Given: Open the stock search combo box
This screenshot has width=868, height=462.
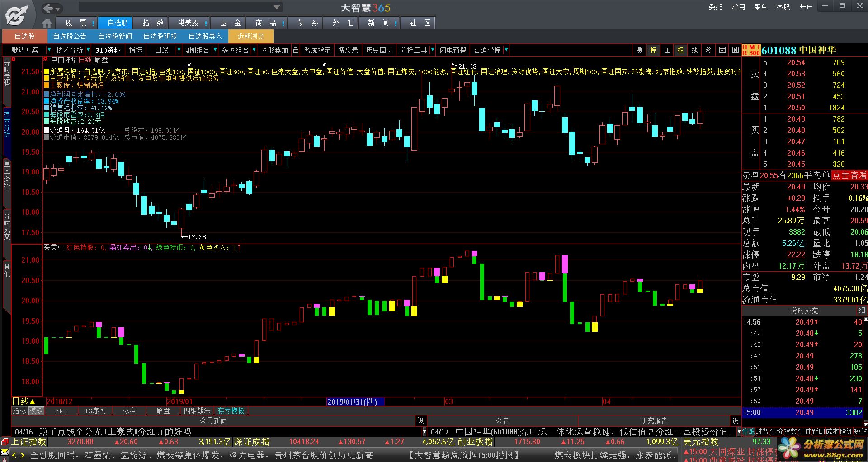Looking at the screenshot, I should pos(180,7).
